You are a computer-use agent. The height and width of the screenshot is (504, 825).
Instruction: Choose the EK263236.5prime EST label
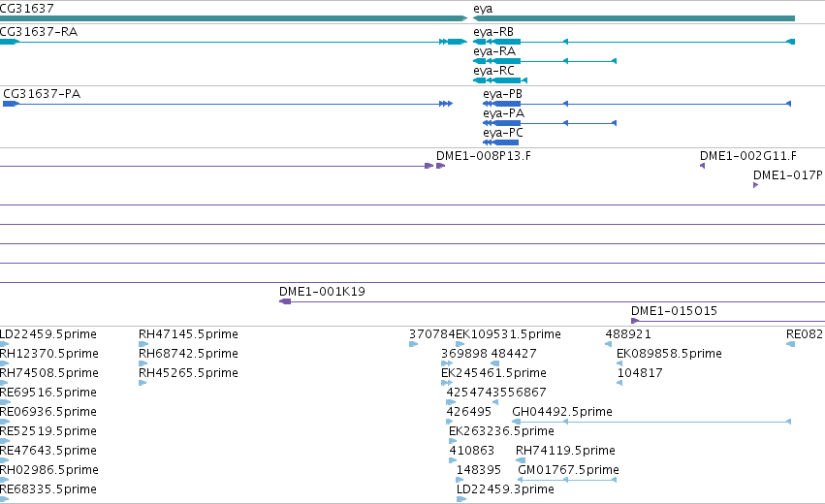coord(501,431)
